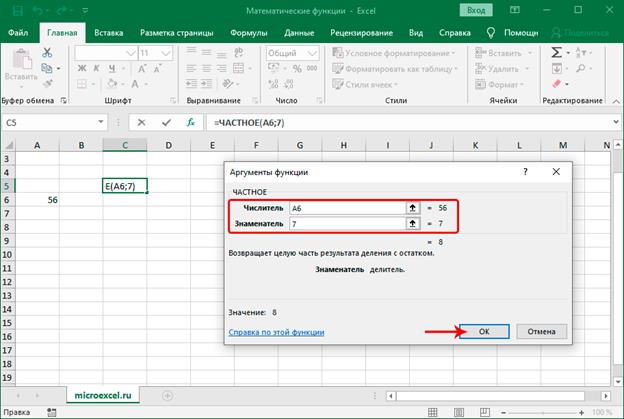Open the Данные ribbon tab
Image resolution: width=624 pixels, height=419 pixels.
click(299, 33)
